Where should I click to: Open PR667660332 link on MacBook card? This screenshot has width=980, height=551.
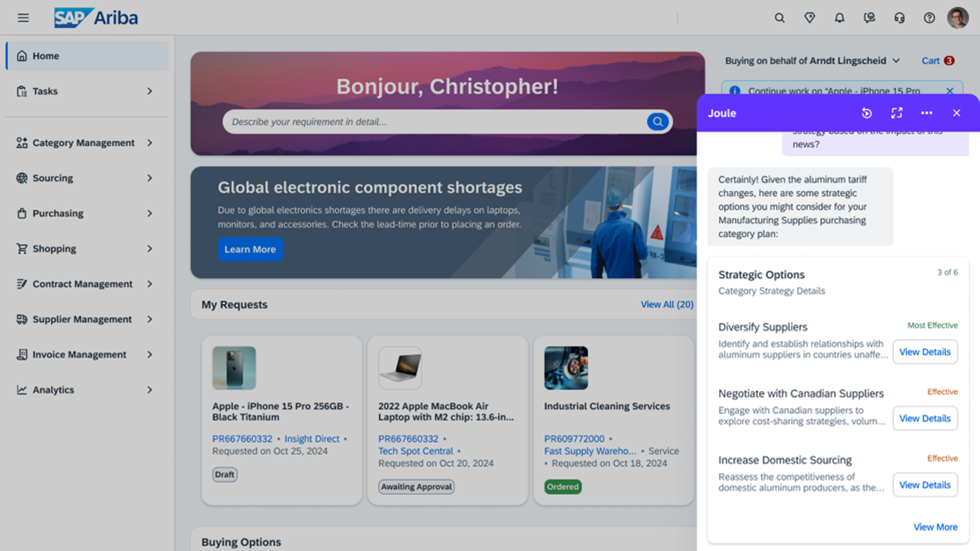tap(408, 439)
